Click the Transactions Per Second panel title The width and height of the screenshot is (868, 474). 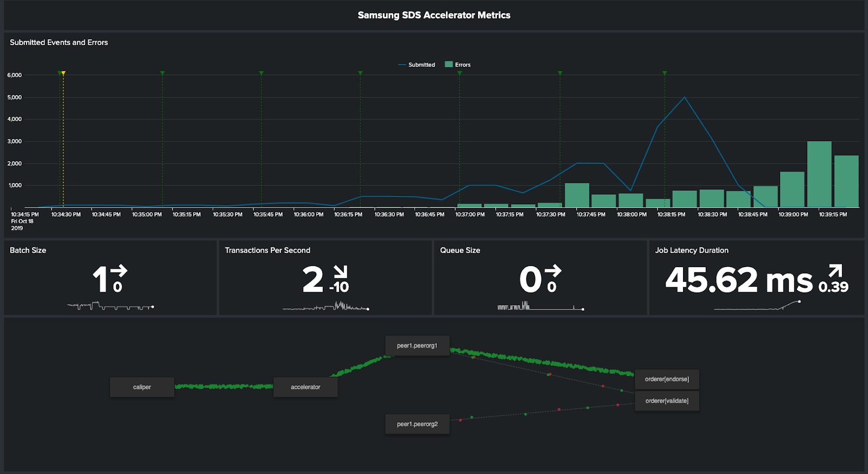click(x=267, y=250)
